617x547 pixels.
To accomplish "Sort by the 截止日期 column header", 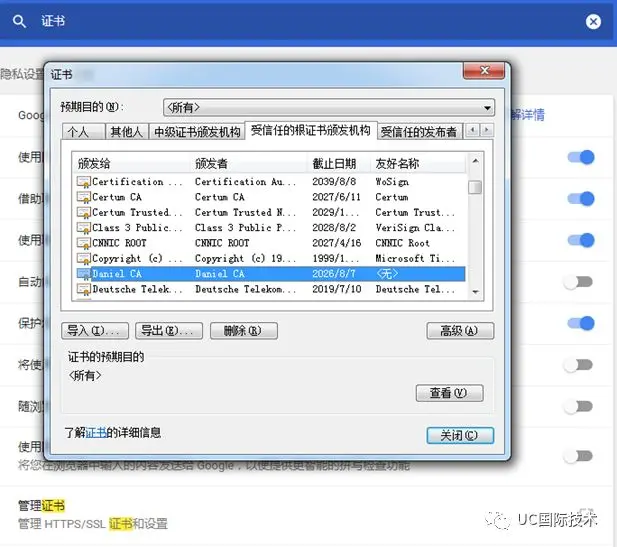I will (339, 163).
